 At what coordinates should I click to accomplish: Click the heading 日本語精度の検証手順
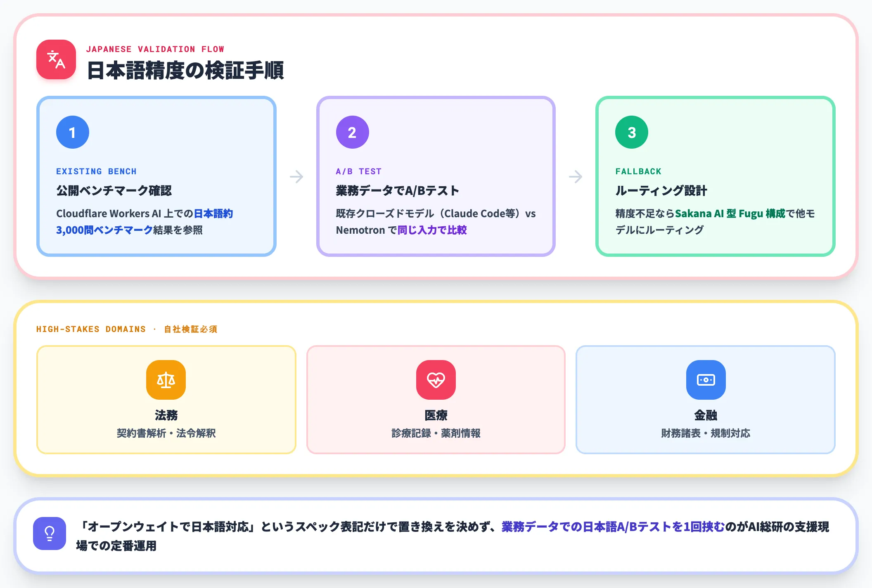click(185, 70)
